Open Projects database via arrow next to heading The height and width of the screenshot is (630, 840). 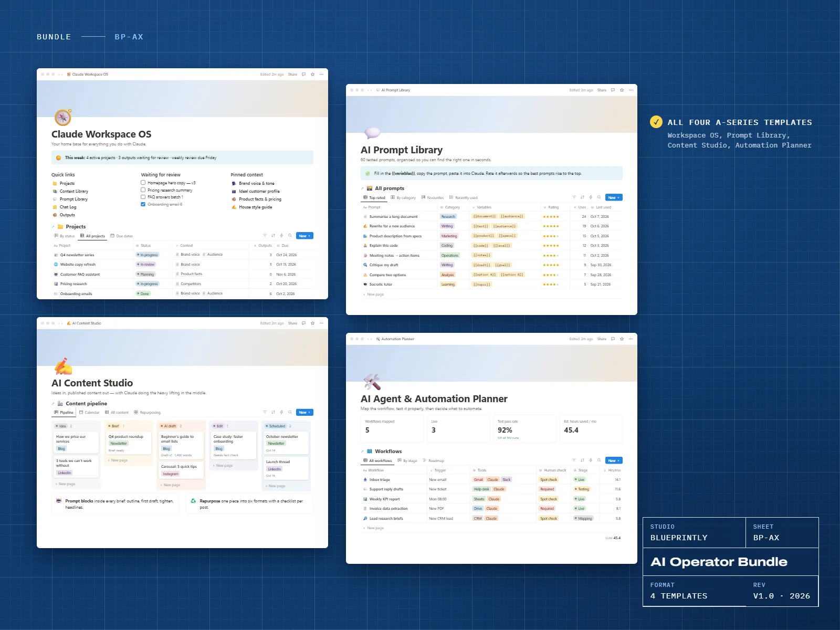click(x=53, y=227)
